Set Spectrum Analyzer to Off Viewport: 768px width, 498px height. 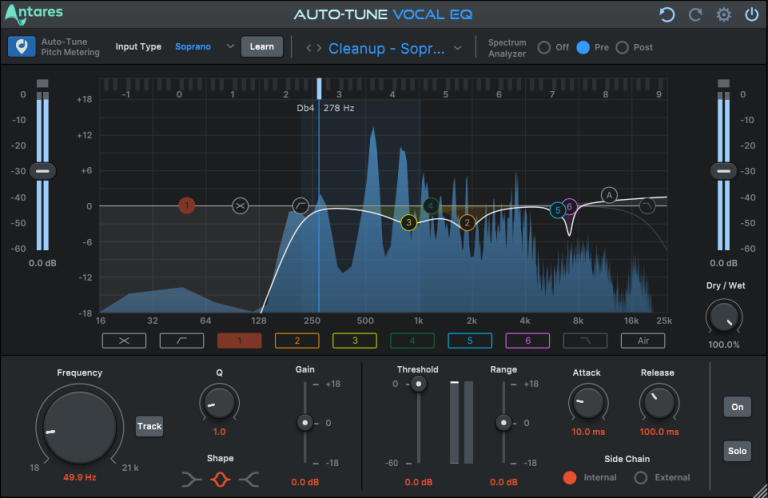click(x=545, y=47)
